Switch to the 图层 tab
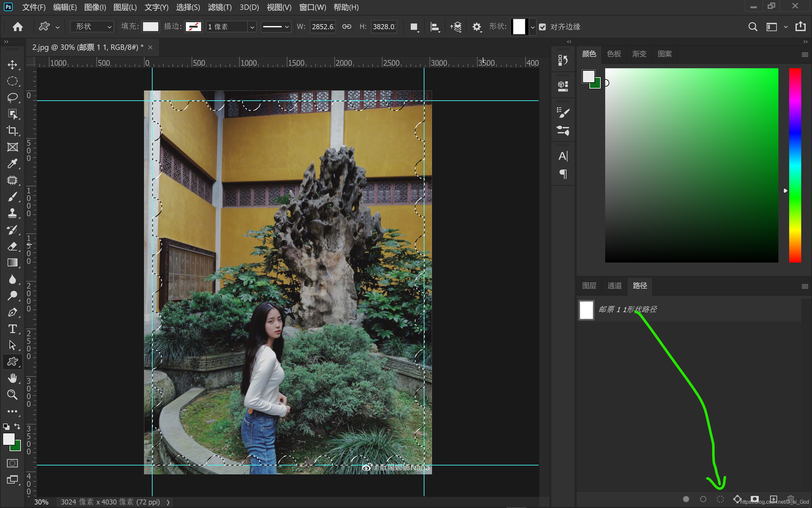Screen dimensions: 812x508 tap(589, 285)
